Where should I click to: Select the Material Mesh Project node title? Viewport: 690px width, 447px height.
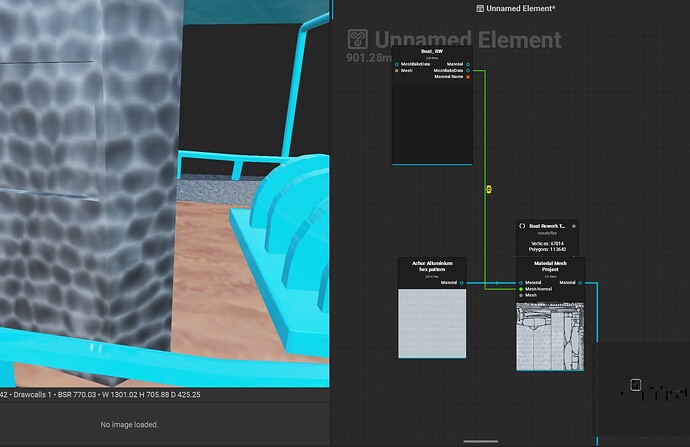550,265
